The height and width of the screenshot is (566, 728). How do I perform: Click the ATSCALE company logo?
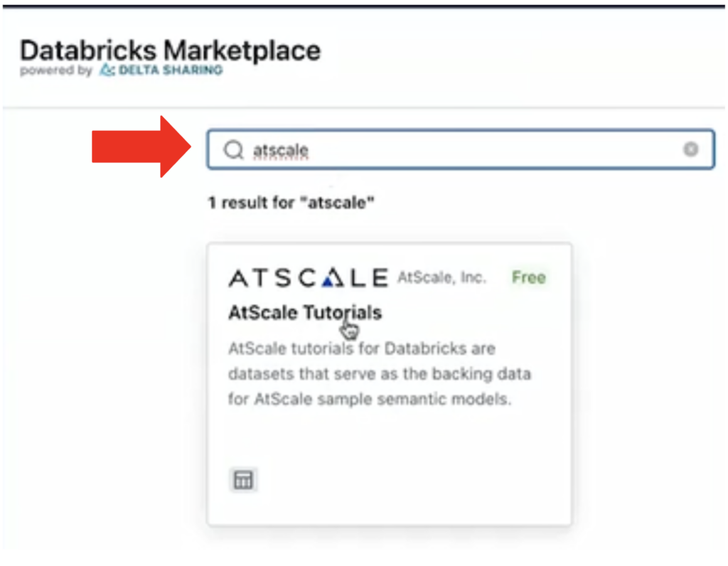click(307, 277)
